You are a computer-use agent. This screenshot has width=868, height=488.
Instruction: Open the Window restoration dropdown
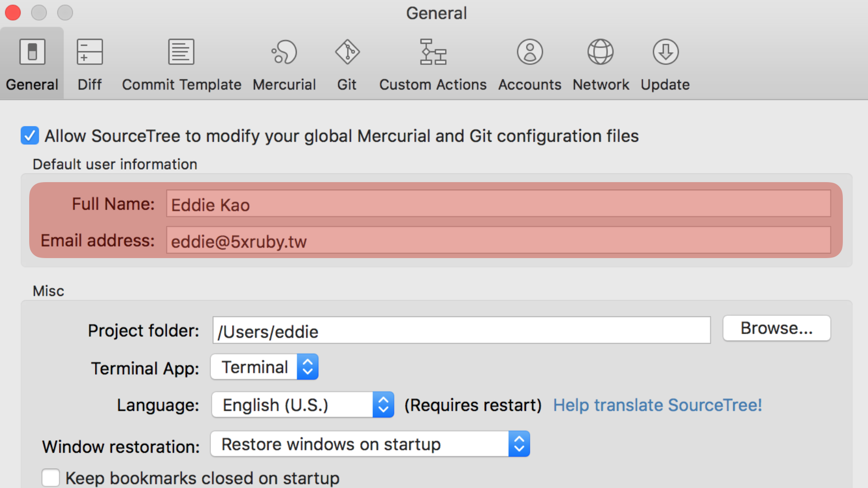tap(370, 444)
